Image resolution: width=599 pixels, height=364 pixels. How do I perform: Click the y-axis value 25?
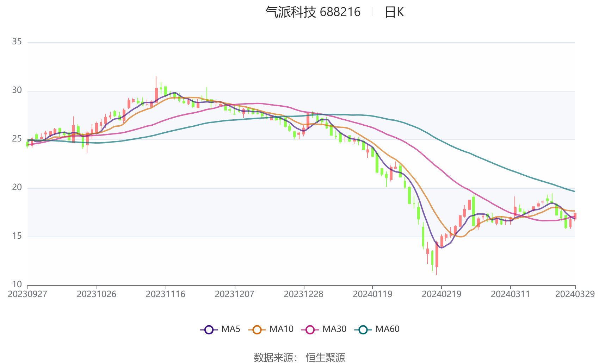pyautogui.click(x=17, y=139)
